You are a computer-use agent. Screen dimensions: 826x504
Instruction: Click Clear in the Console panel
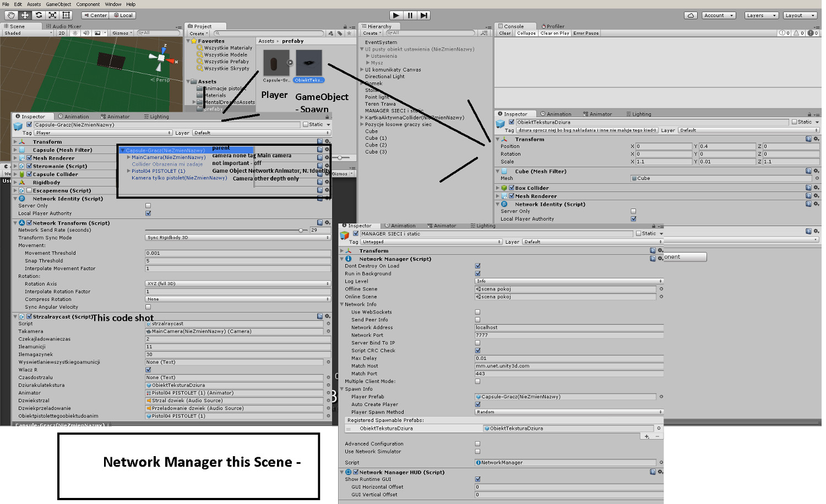504,33
